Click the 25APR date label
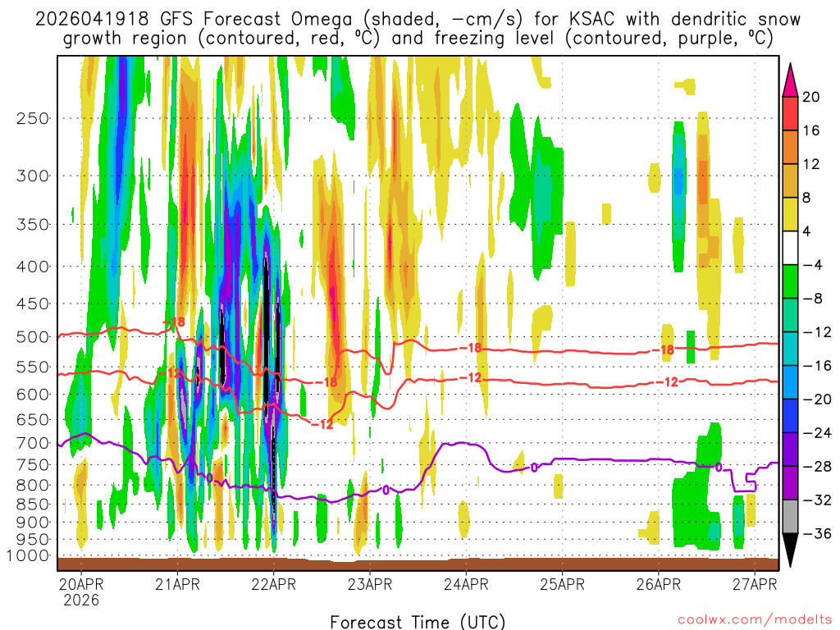 coord(563,584)
